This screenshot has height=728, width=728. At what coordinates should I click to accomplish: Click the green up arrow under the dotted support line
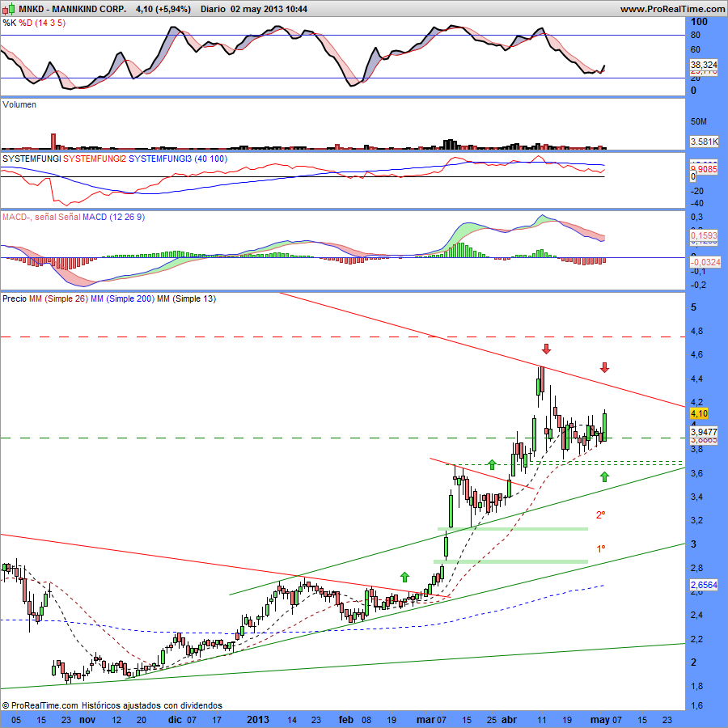tap(604, 477)
